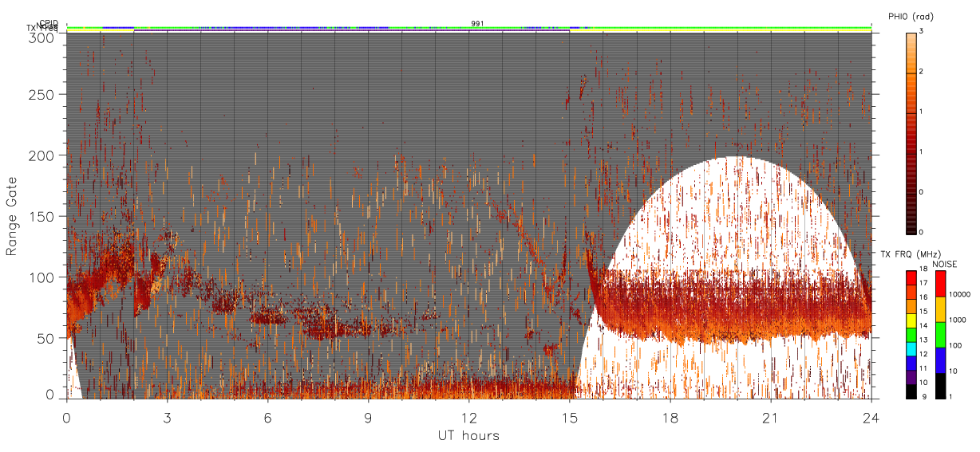The width and height of the screenshot is (980, 452).
Task: Click the '3' label atop the PHI0 colorbar
Action: 922,32
